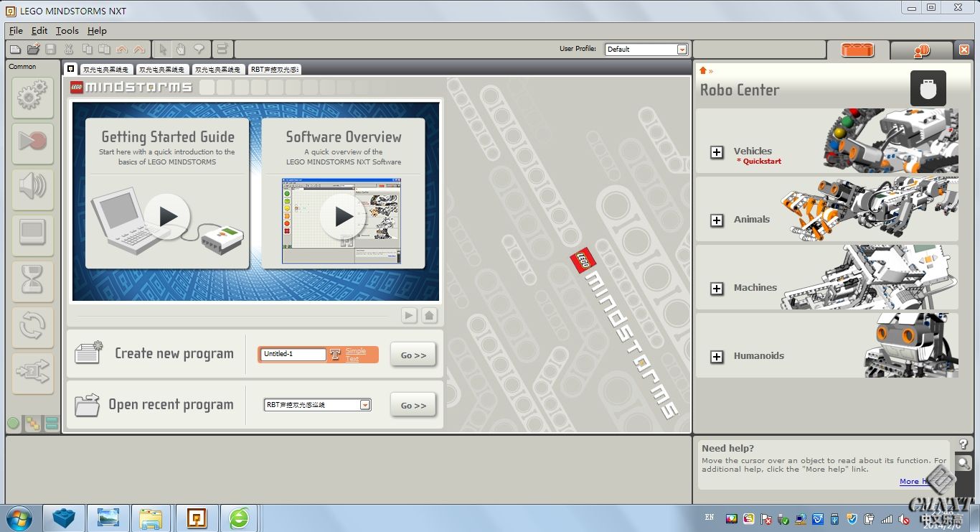Switch to Custom palette teal tab
This screenshot has height=532, width=980.
pos(52,424)
